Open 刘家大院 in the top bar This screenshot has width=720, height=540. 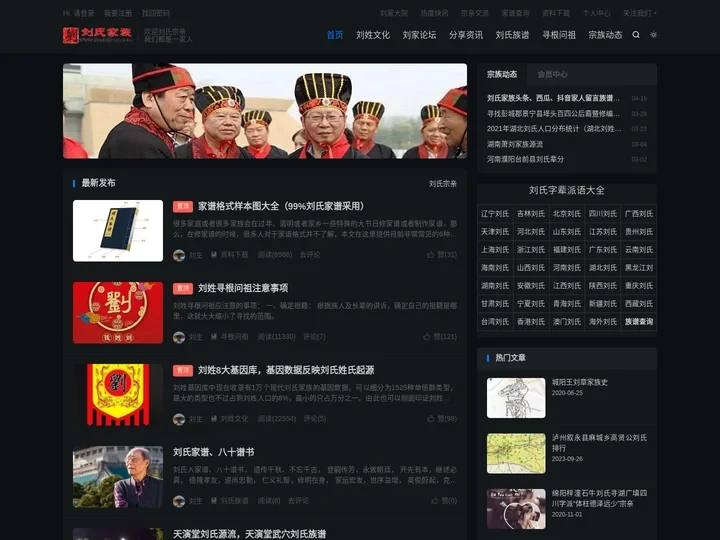coord(394,13)
